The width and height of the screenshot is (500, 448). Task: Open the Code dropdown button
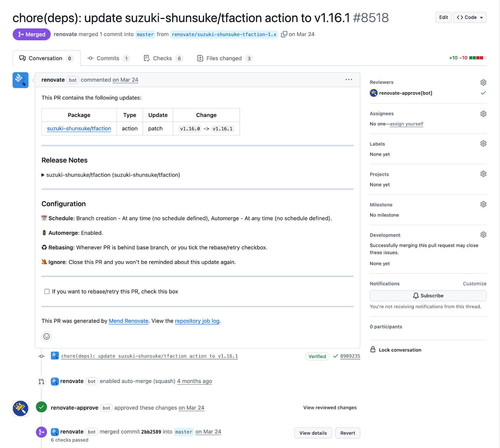(x=469, y=17)
